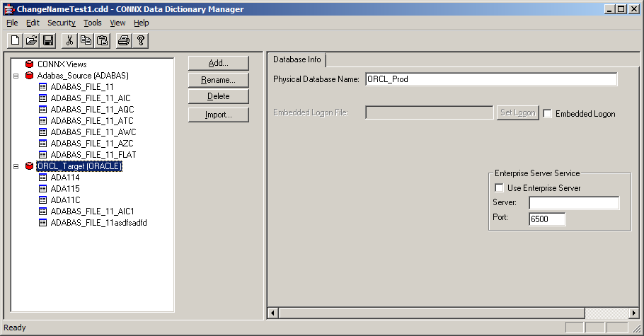
Task: Click the red database icon of ORCL_Target
Action: point(29,166)
